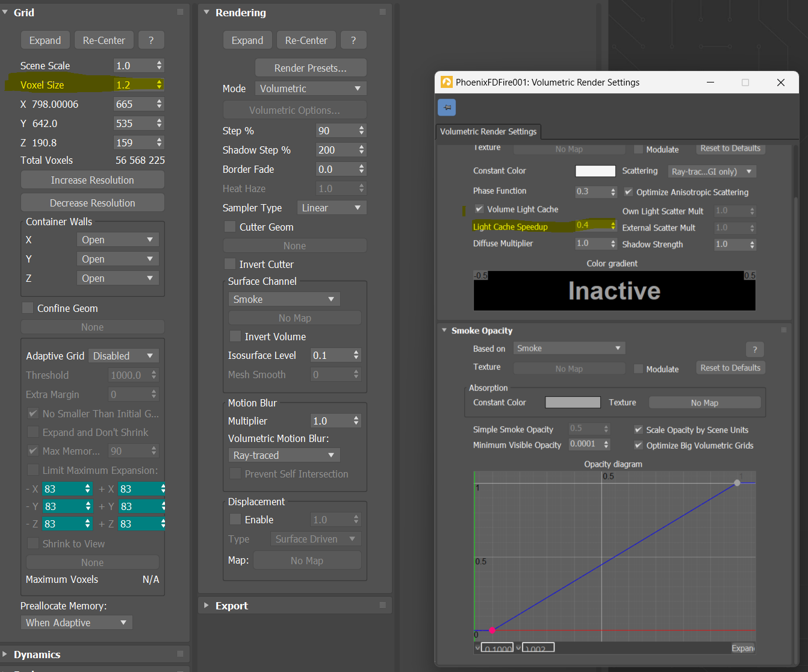
Task: Collapse the Rendering rollout
Action: 207,12
